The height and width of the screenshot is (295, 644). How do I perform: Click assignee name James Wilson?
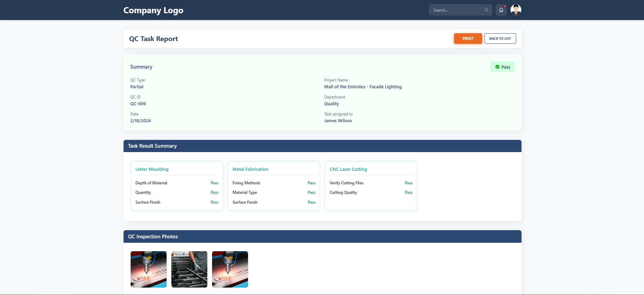pyautogui.click(x=338, y=121)
